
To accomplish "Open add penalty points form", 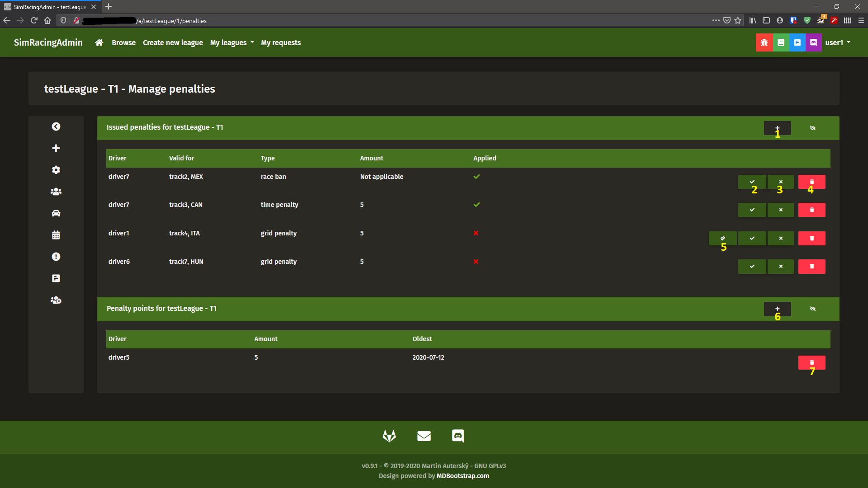I will (777, 309).
